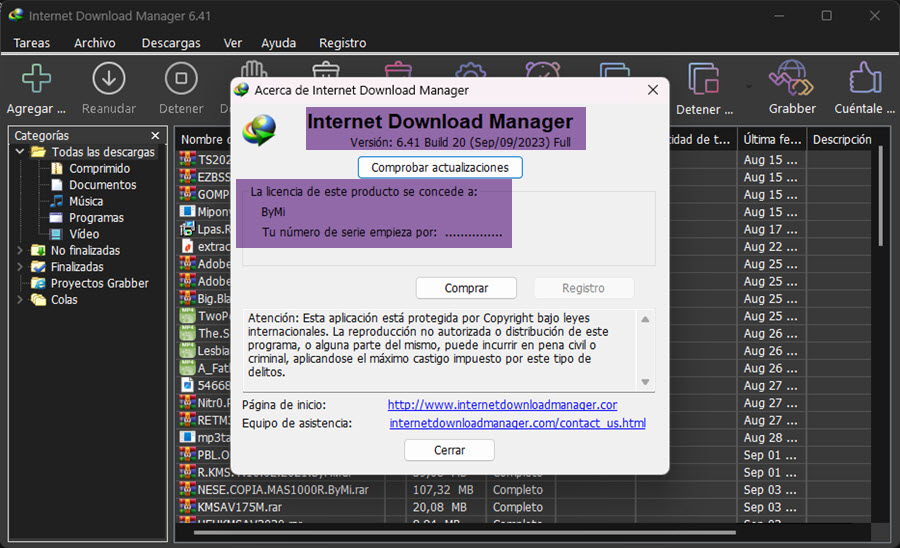Screen dimensions: 900x548
Task: Expand the Colas tree node
Action: [20, 300]
